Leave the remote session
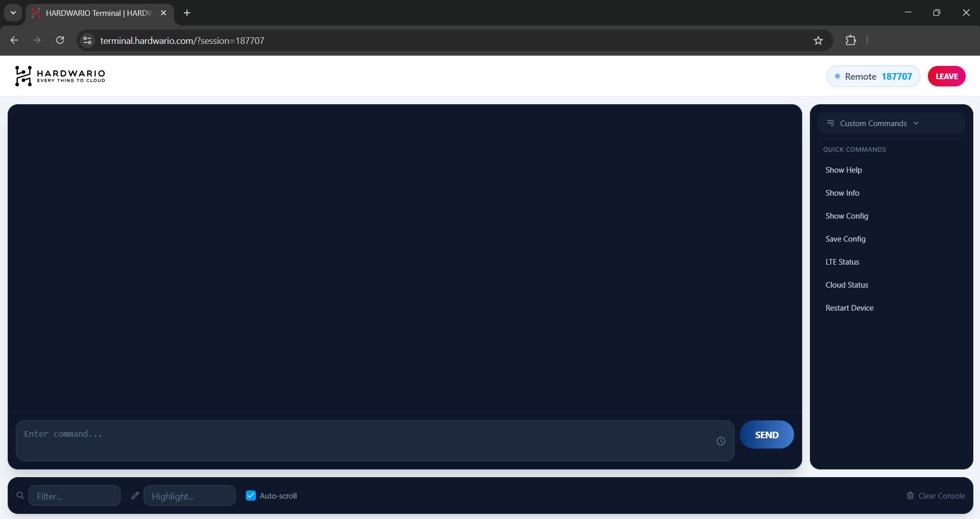The image size is (980, 519). click(x=946, y=76)
